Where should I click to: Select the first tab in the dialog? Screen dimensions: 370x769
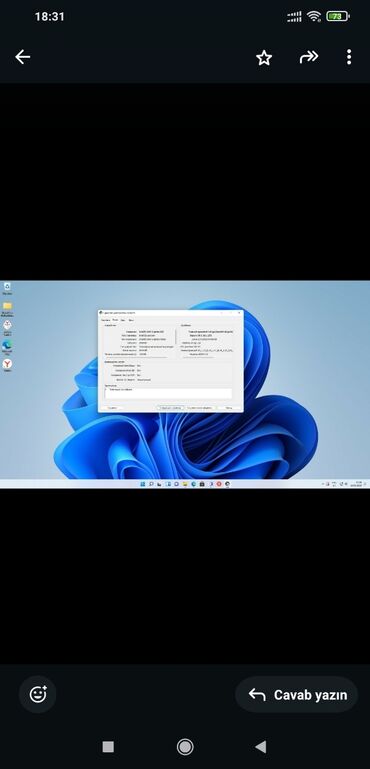tap(106, 320)
